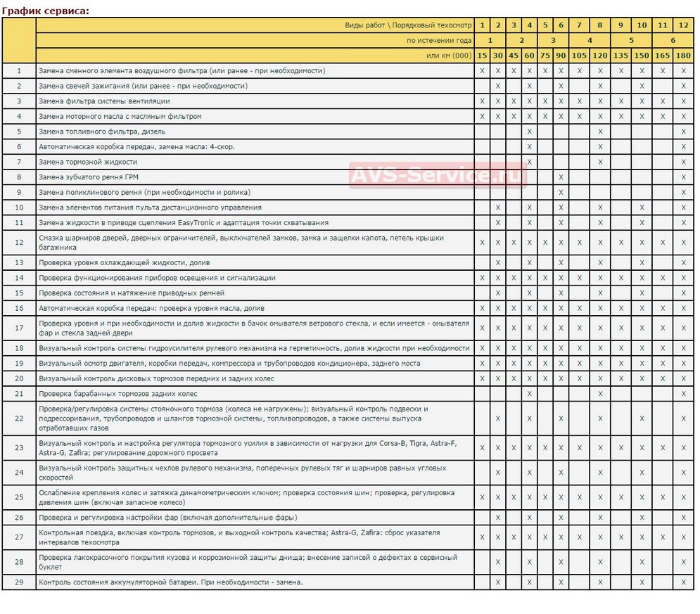700x614 pixels.
Task: Select row "Проверка барабанных тормозов задних колес"
Action: click(348, 394)
